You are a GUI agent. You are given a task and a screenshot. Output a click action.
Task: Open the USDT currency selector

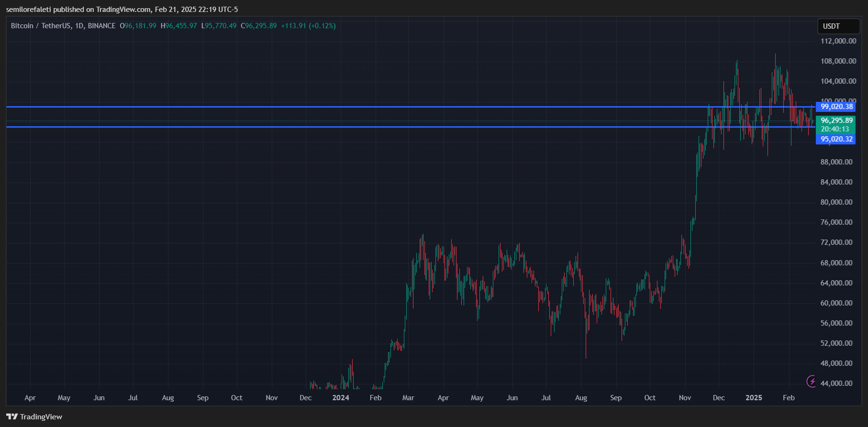838,26
